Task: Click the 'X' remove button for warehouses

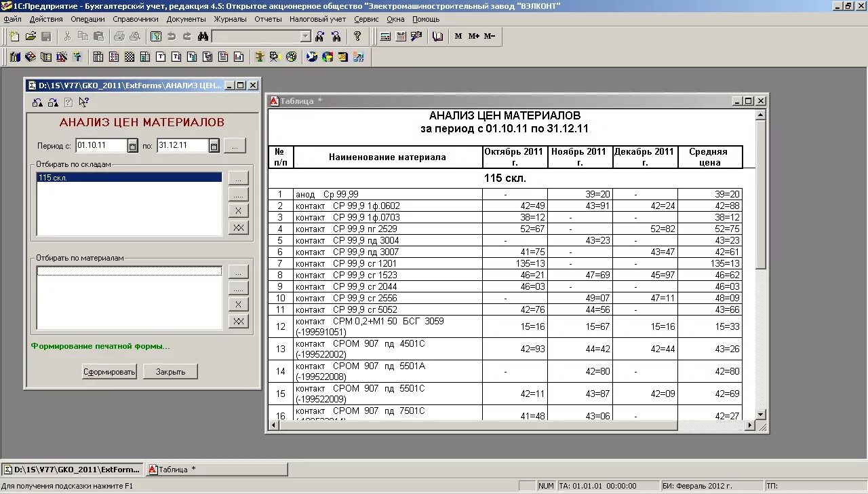Action: point(238,211)
